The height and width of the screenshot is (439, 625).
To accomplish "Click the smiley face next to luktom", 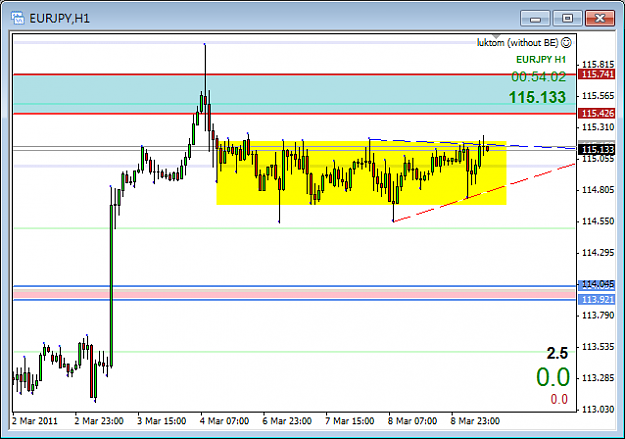I will [566, 42].
